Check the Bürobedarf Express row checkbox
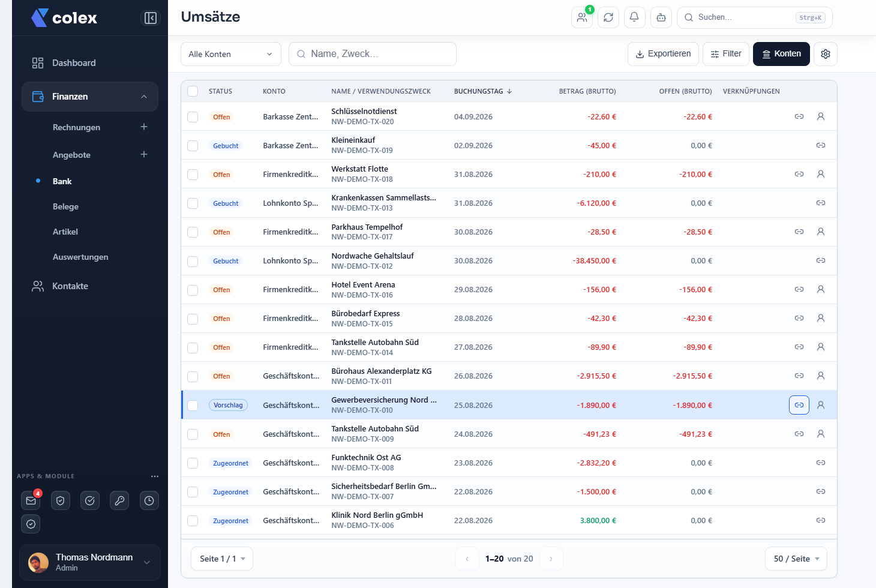 click(x=193, y=319)
